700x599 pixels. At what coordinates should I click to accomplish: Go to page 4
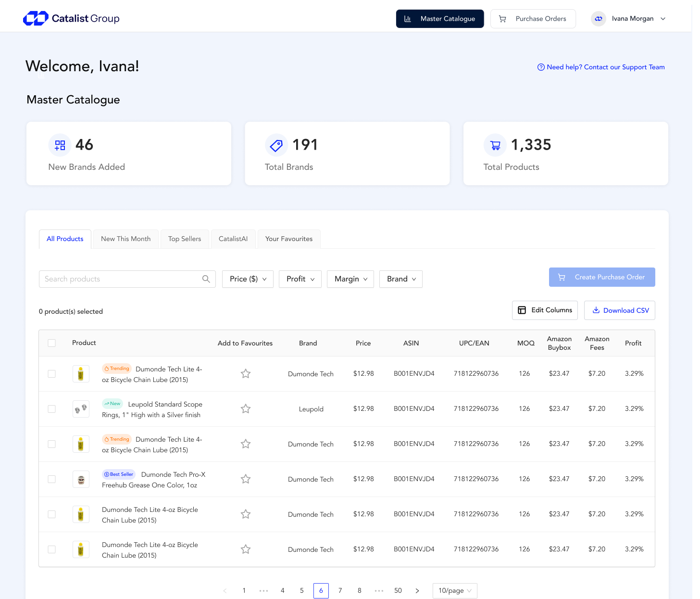pyautogui.click(x=283, y=590)
